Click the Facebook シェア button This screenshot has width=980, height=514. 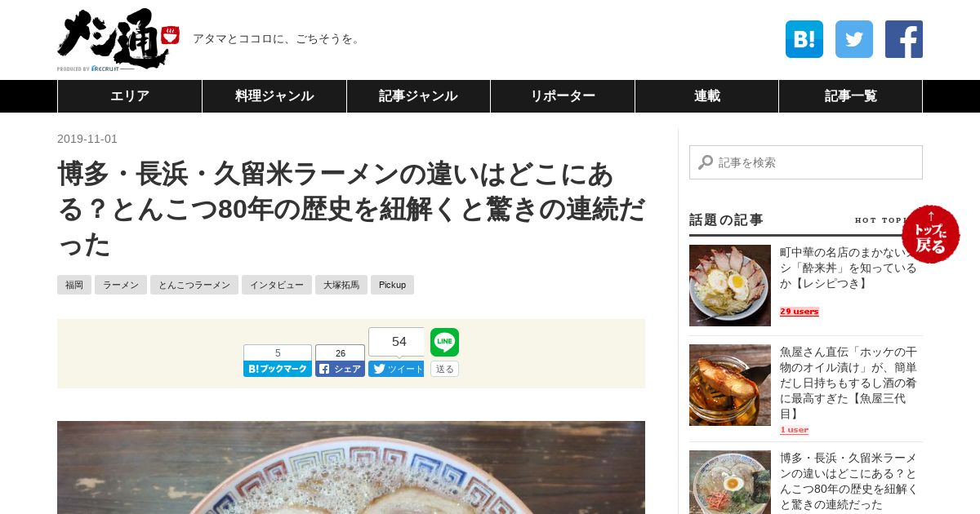click(x=340, y=369)
